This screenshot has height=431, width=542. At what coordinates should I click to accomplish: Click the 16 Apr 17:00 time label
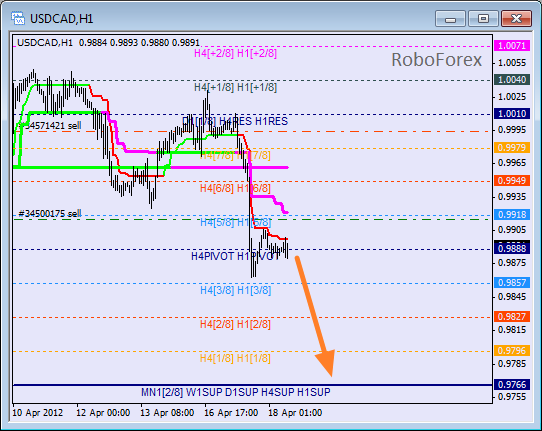(x=231, y=413)
